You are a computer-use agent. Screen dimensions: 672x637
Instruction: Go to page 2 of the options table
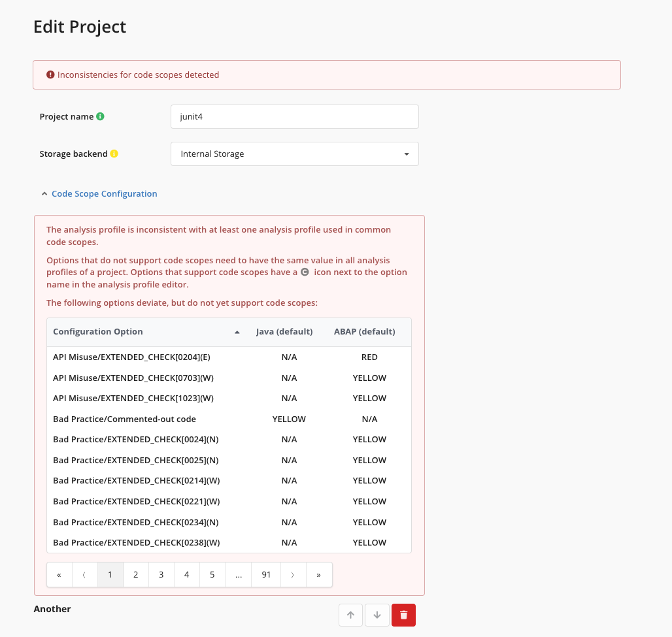click(135, 575)
